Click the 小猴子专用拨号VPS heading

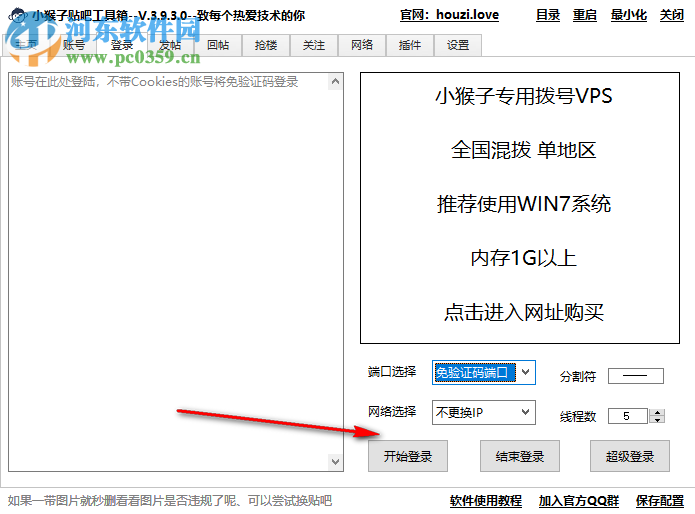524,96
